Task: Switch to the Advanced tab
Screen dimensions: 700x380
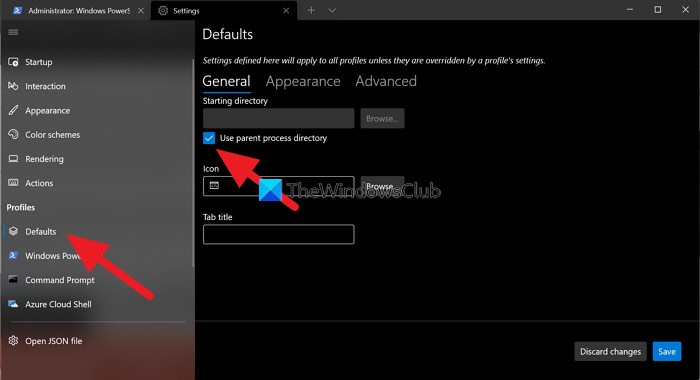Action: coord(386,81)
